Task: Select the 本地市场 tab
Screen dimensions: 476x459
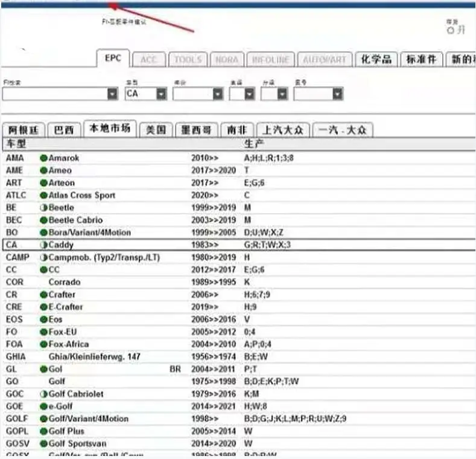Action: tap(110, 128)
